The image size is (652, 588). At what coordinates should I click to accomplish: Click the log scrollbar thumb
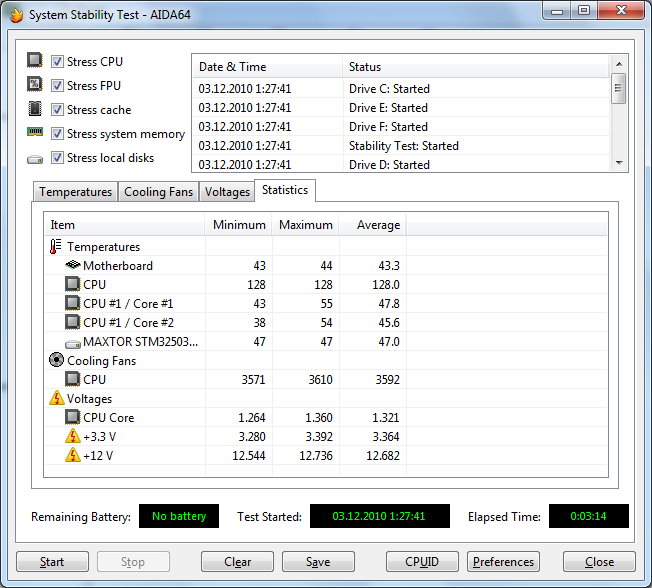coord(619,88)
